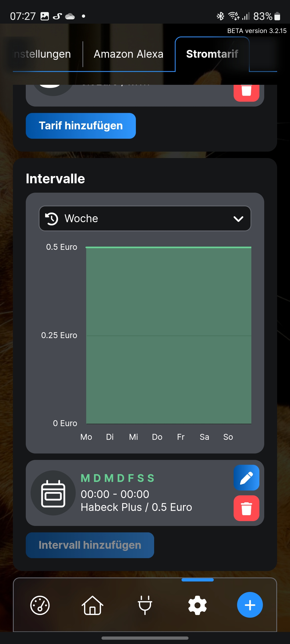The height and width of the screenshot is (644, 290).
Task: Delete the Habeck Plus interval via trash icon
Action: tap(246, 508)
